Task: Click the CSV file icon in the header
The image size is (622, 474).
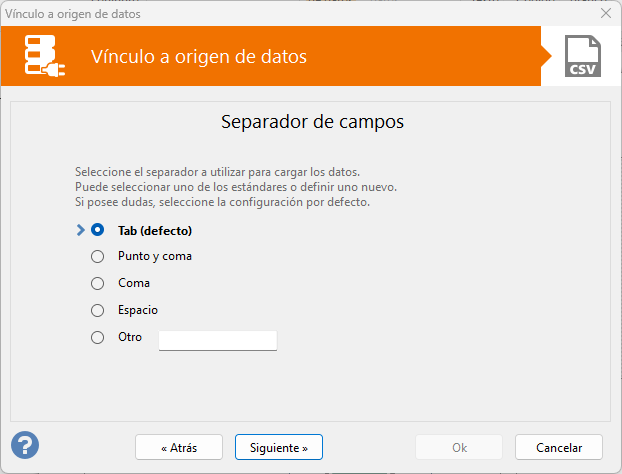Action: pyautogui.click(x=583, y=56)
